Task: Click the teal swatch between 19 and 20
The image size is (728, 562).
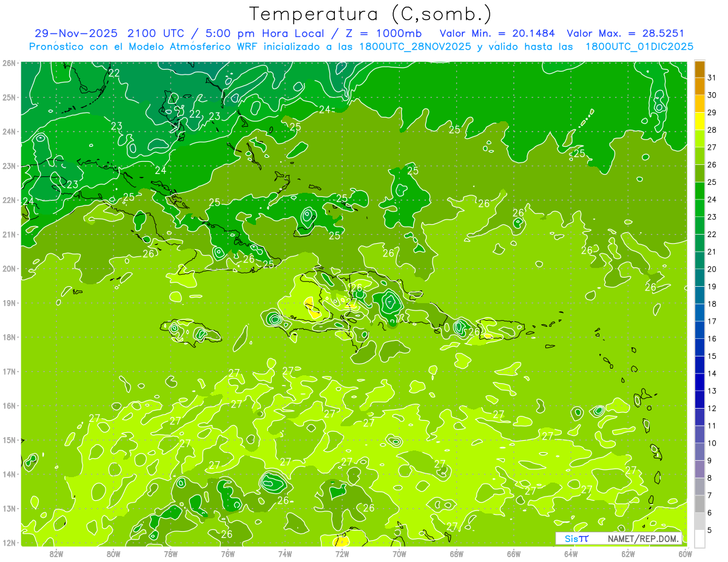Action: [x=699, y=278]
